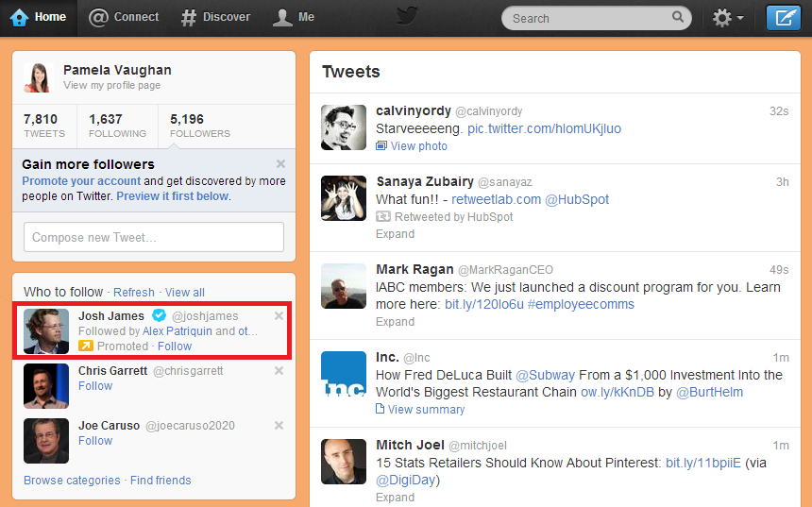Click the @DigiDay mention
The width and height of the screenshot is (812, 507).
[x=405, y=480]
